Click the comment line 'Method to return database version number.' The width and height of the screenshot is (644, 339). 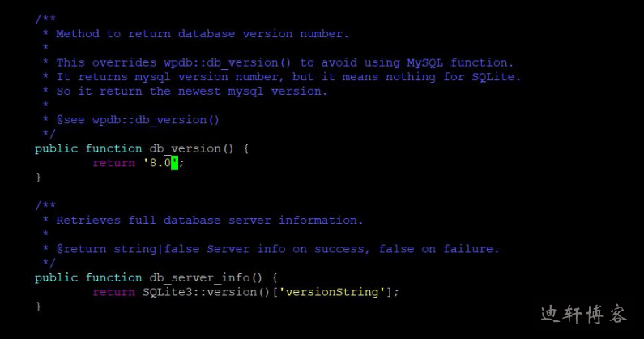point(203,34)
